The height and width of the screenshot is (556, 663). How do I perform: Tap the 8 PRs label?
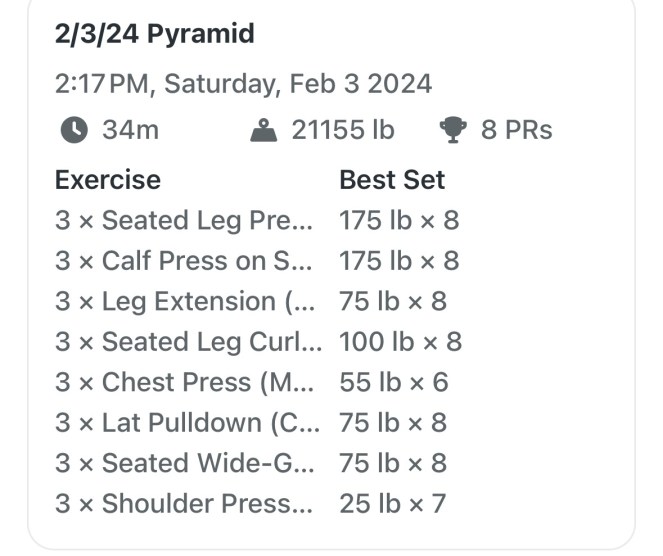516,130
